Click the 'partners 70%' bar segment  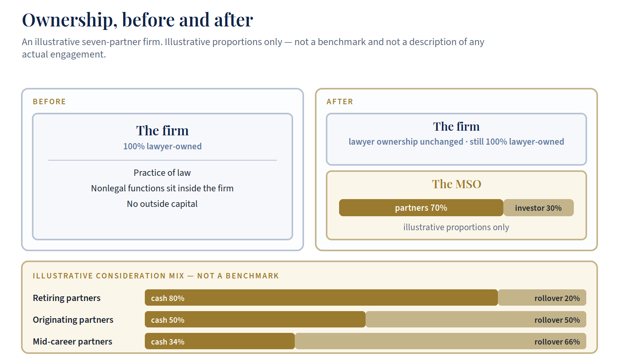[x=421, y=208]
